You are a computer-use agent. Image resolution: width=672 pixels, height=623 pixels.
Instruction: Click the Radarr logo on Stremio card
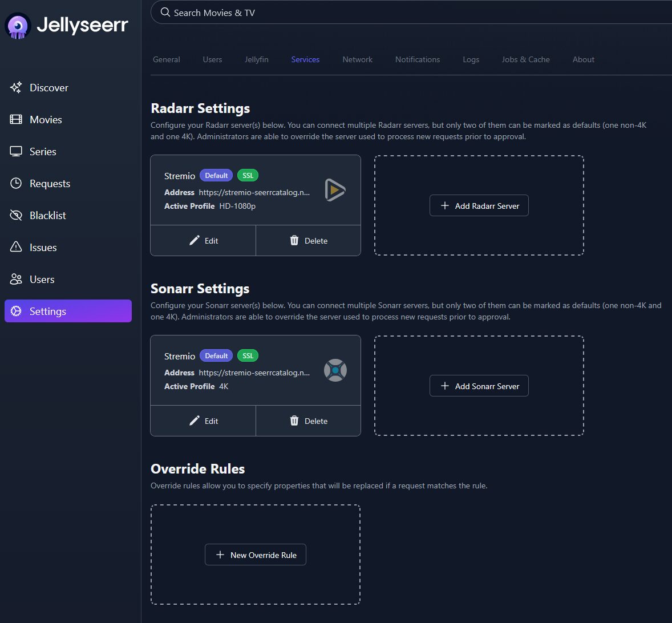(335, 190)
